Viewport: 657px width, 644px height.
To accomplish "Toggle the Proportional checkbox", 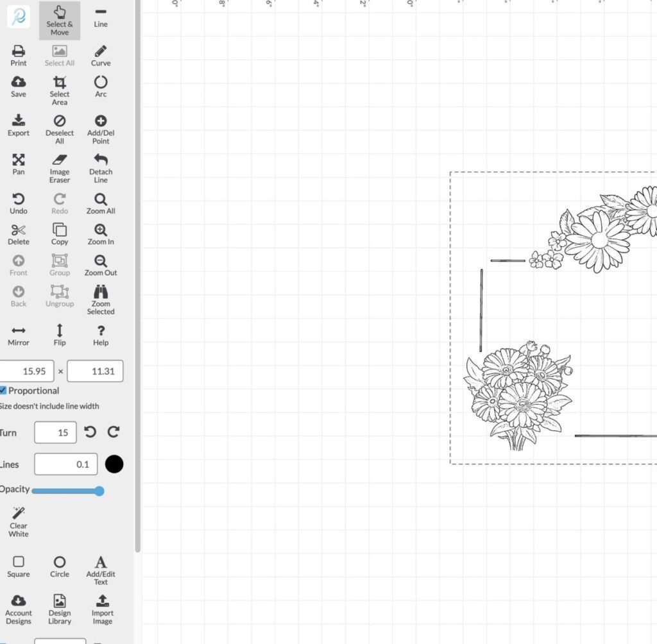I will tap(3, 390).
